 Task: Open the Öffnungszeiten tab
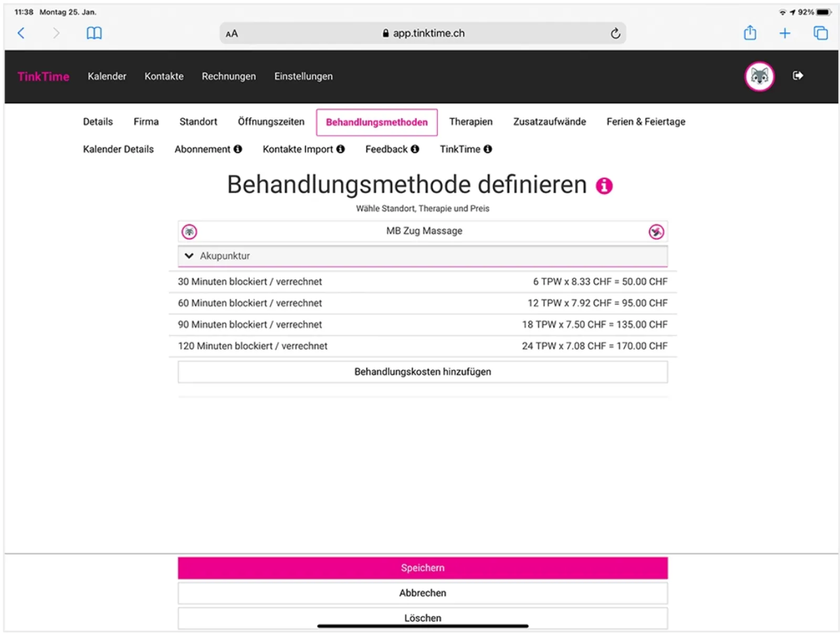[x=271, y=122]
